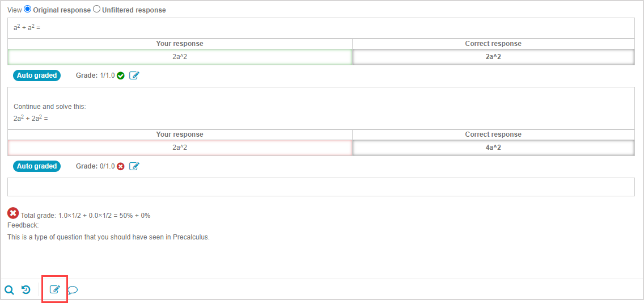Click the green checkmark next to Grade 1/1.0
The height and width of the screenshot is (303, 644).
(x=121, y=75)
